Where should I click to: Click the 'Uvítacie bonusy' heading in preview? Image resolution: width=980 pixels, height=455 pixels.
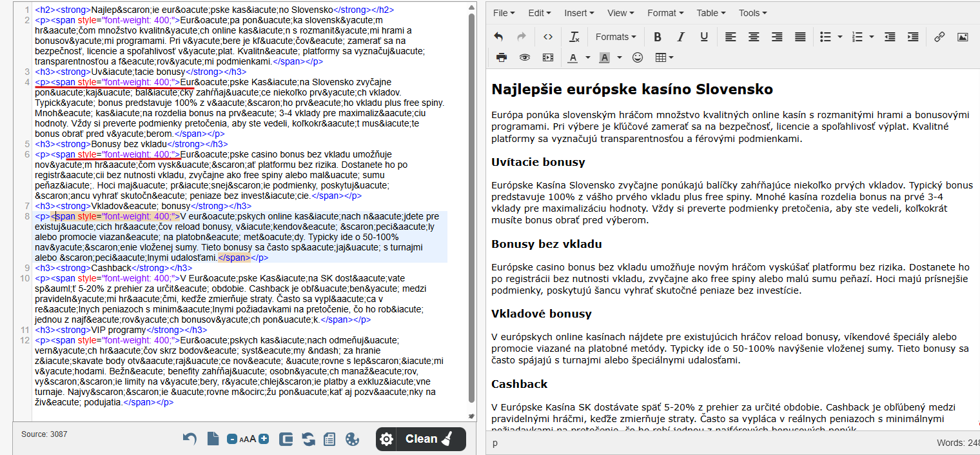(538, 161)
